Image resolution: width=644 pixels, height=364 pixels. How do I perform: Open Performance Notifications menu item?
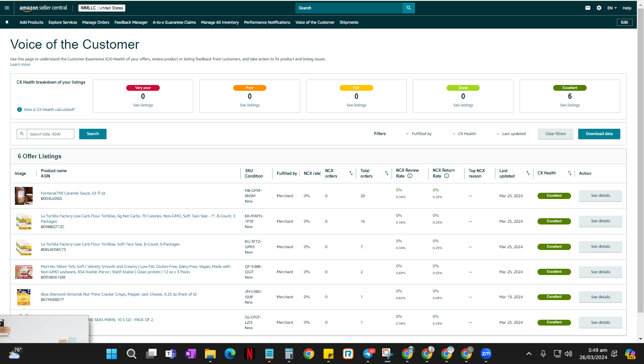267,22
